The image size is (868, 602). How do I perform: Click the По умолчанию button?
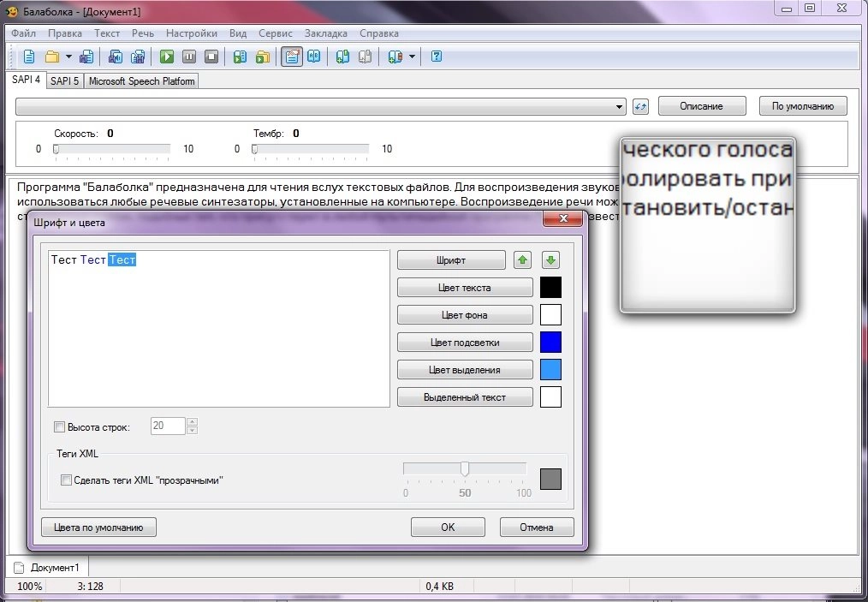coord(803,106)
